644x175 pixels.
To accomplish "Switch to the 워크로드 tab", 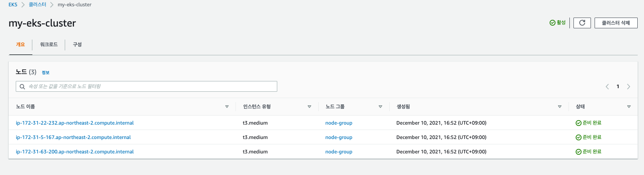I will click(x=49, y=45).
